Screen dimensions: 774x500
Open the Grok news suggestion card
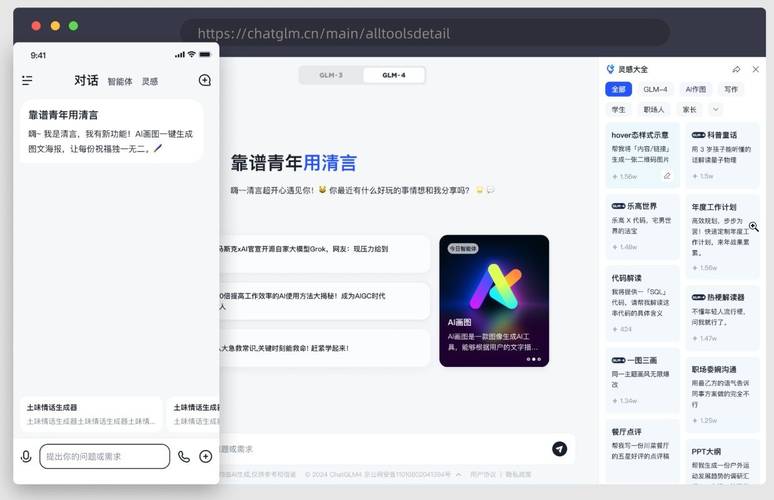tap(324, 254)
